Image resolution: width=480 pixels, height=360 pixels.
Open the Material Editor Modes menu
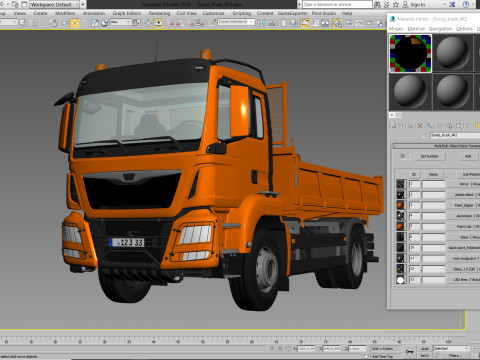click(x=396, y=29)
